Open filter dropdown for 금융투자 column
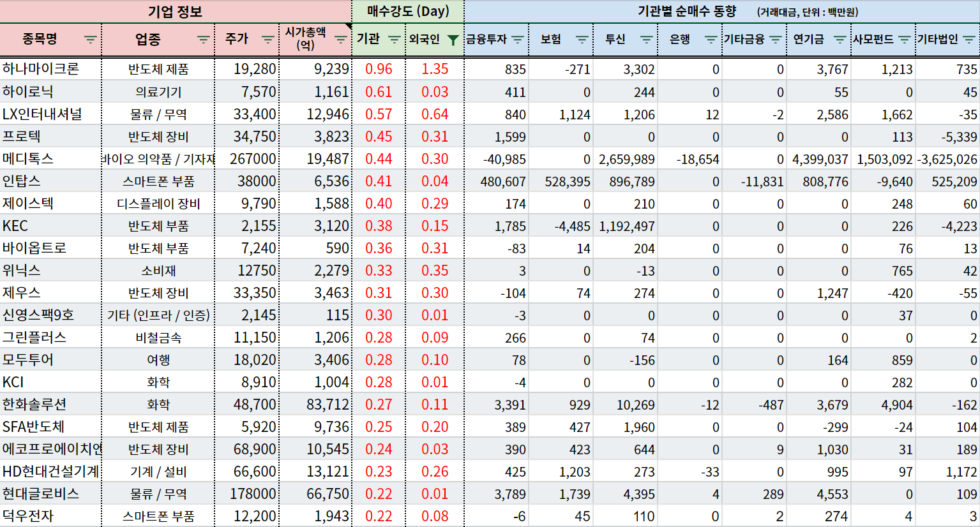Viewport: 980px width, 527px height. click(x=518, y=40)
